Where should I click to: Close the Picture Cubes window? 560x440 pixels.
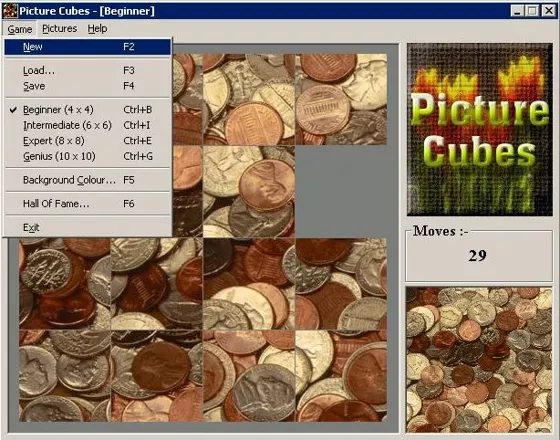point(549,11)
